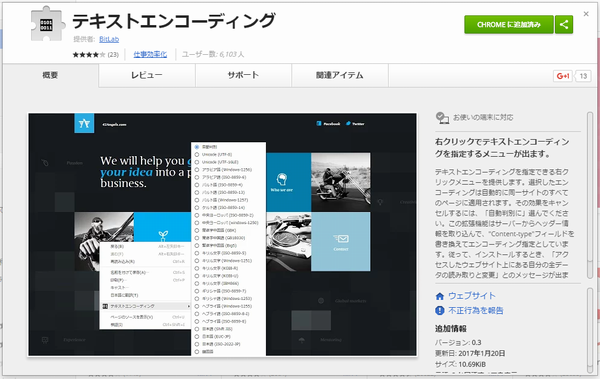
Task: Click the description panel scrollbar
Action: [x=590, y=195]
